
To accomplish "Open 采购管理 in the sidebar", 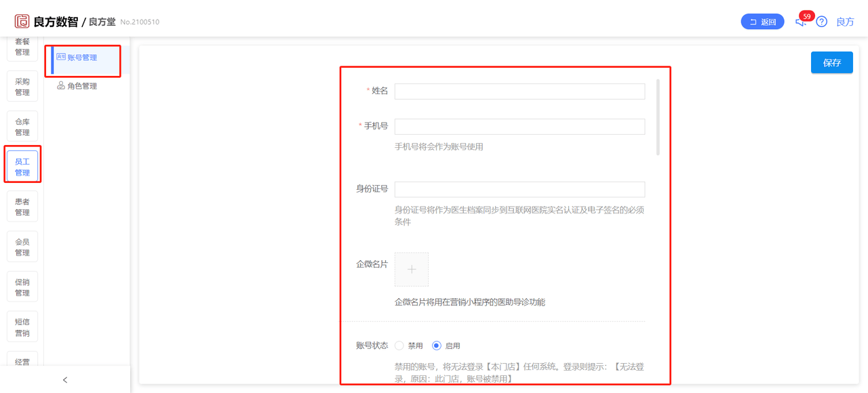I will [x=22, y=87].
